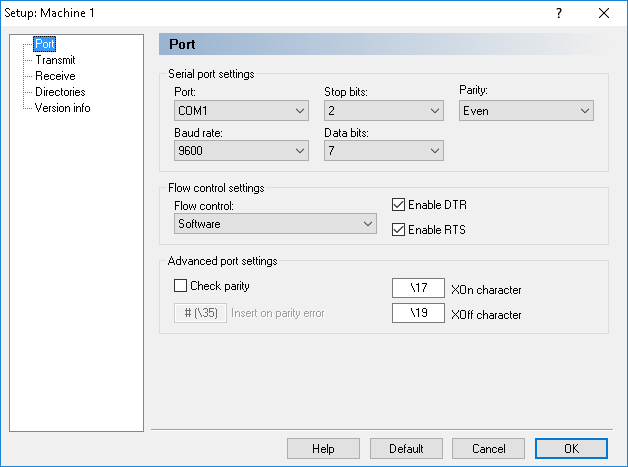The height and width of the screenshot is (467, 628).
Task: Open the Transmit settings page
Action: 55,60
